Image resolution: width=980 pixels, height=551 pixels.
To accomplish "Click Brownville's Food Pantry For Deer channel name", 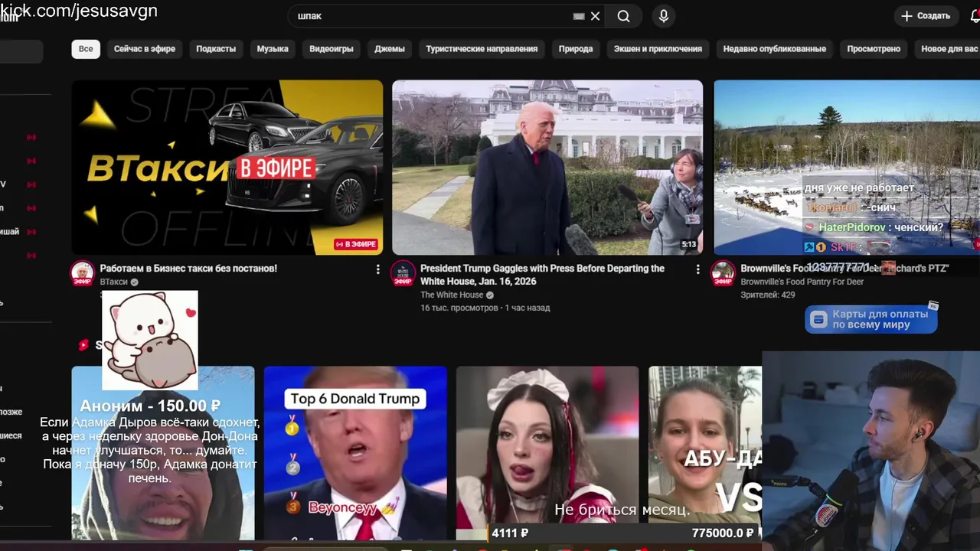I will [802, 282].
